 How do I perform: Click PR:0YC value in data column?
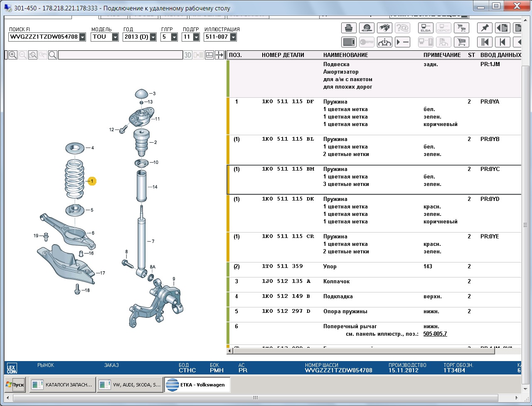(490, 169)
